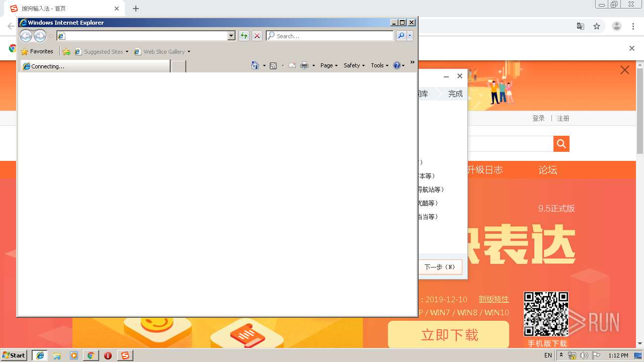Close the Sogou installer dialog
Viewport: 644px width, 362px height.
point(459,76)
